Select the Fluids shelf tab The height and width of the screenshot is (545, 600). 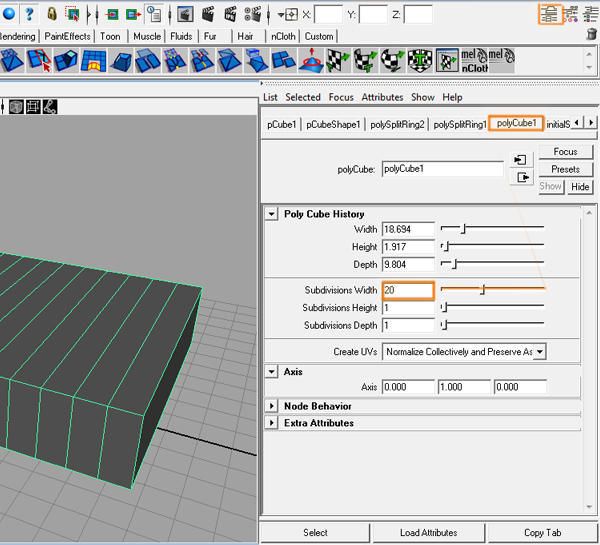181,36
